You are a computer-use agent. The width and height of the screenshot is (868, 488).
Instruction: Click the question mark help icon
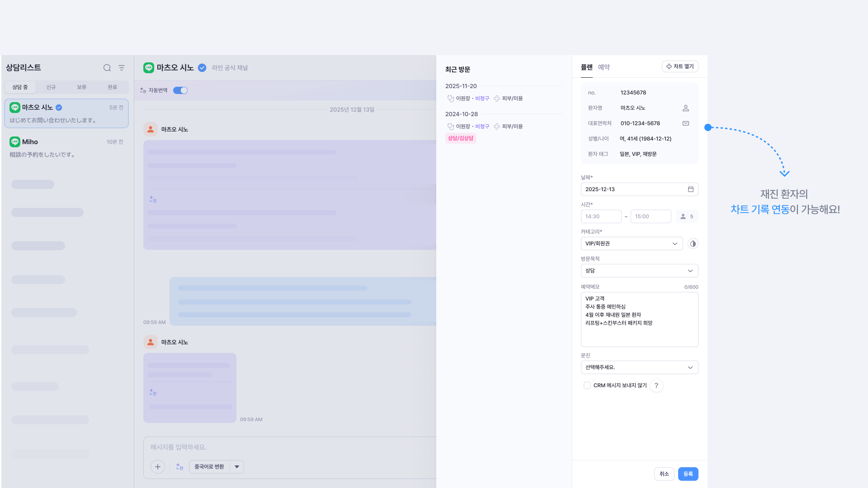pyautogui.click(x=656, y=385)
